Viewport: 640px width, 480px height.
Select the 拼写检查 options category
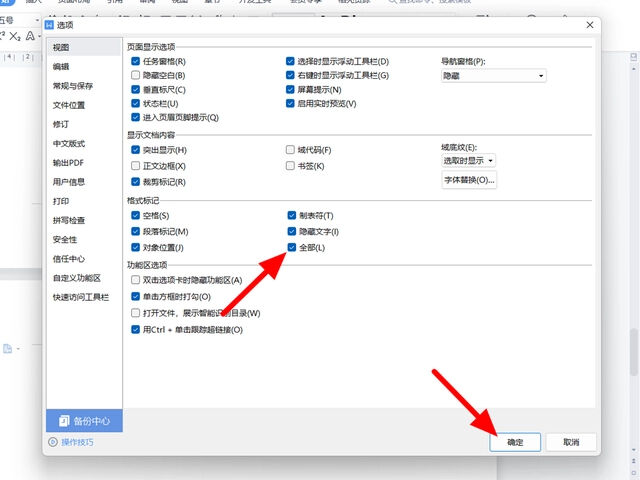point(84,220)
